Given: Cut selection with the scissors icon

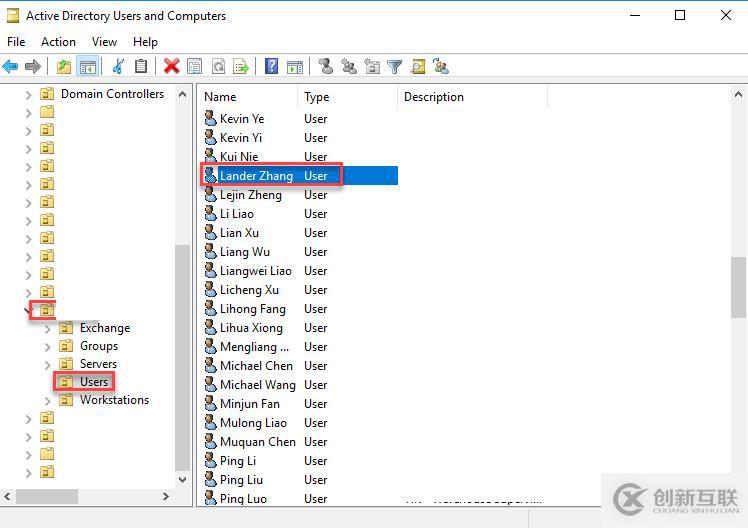Looking at the screenshot, I should click(x=118, y=66).
